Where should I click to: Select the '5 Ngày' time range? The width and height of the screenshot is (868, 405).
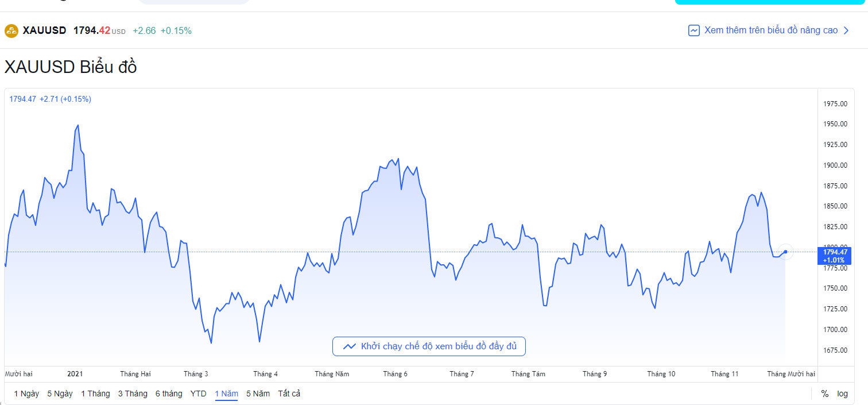pos(60,394)
